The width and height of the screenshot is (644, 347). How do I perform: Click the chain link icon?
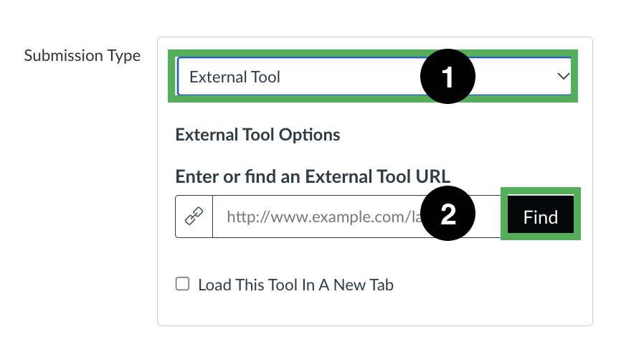(x=194, y=216)
